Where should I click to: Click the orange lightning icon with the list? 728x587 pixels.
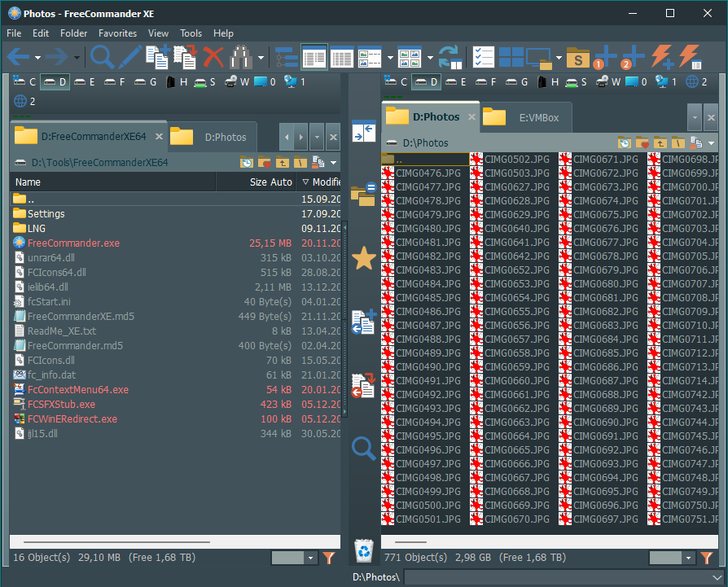[690, 57]
